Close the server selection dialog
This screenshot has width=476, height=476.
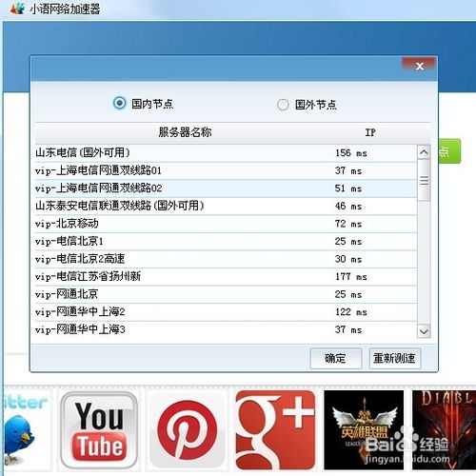click(x=420, y=66)
